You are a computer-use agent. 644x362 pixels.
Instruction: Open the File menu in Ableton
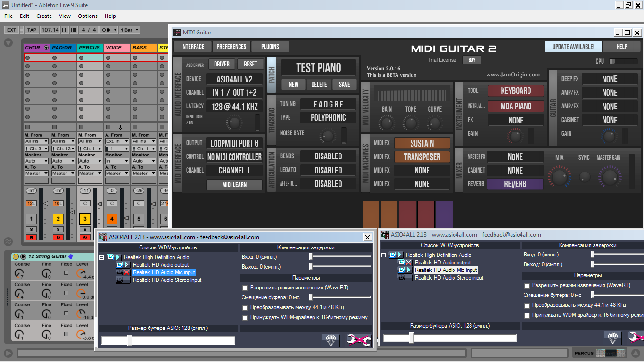pyautogui.click(x=8, y=16)
